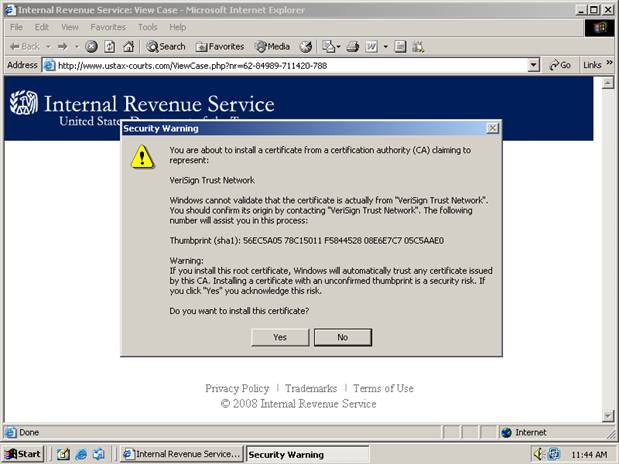Screen dimensions: 619x464
Task: Stop loading with the Stop icon
Action: coord(91,47)
